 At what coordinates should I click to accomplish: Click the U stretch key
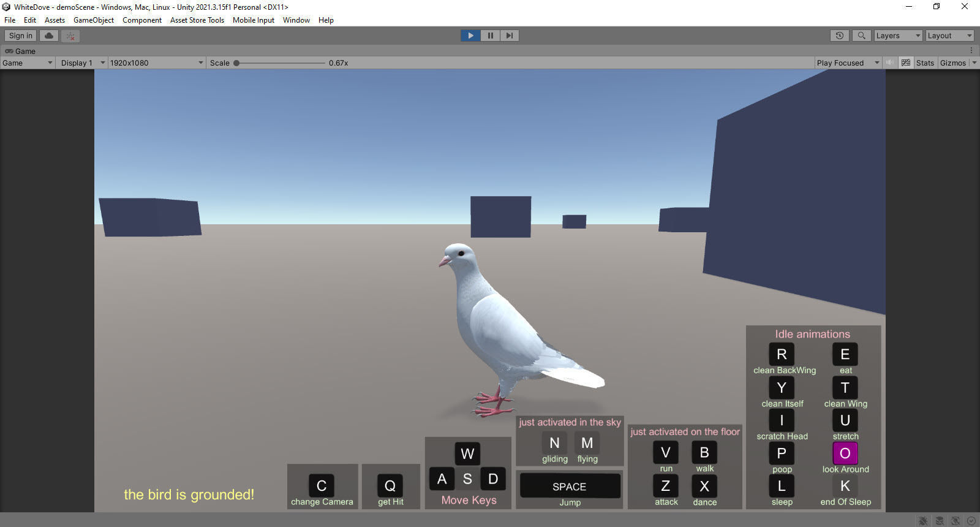tap(845, 420)
